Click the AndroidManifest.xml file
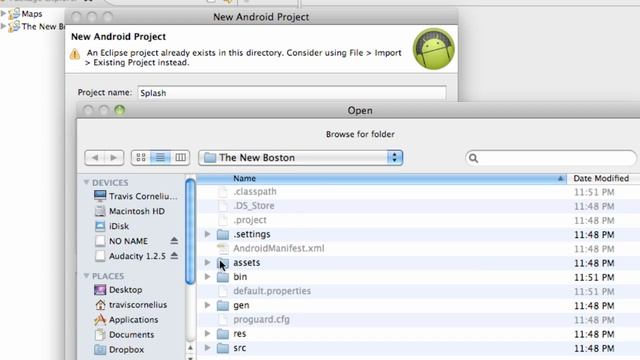Image resolution: width=640 pixels, height=360 pixels. (x=279, y=248)
